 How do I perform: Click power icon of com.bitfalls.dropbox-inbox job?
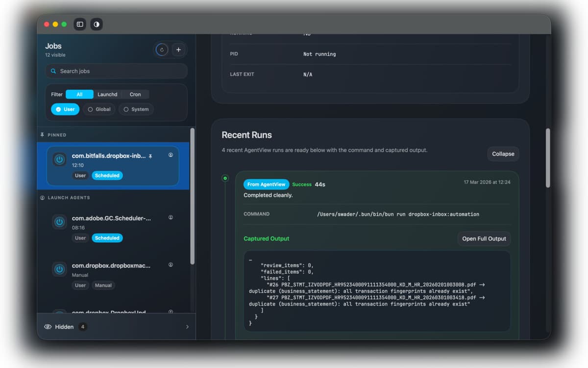coord(60,160)
